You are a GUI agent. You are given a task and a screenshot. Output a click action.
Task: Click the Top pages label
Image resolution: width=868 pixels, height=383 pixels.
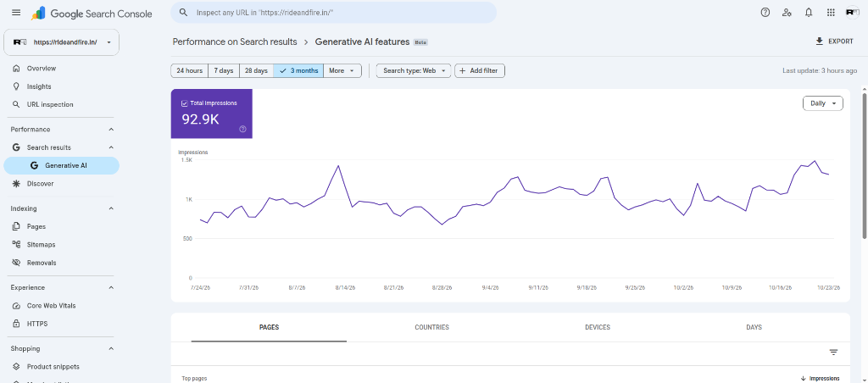[194, 379]
